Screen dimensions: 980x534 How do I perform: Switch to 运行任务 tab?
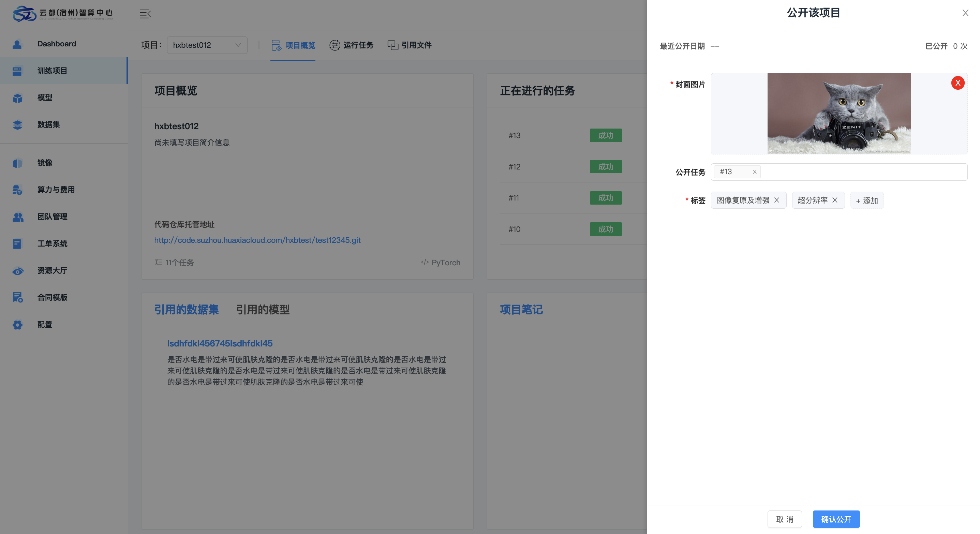[351, 45]
